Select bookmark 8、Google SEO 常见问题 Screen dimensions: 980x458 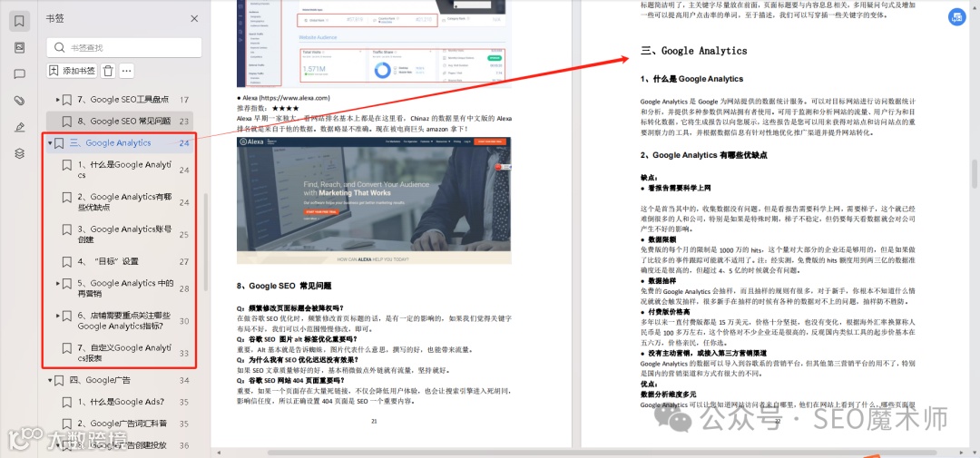pos(124,122)
